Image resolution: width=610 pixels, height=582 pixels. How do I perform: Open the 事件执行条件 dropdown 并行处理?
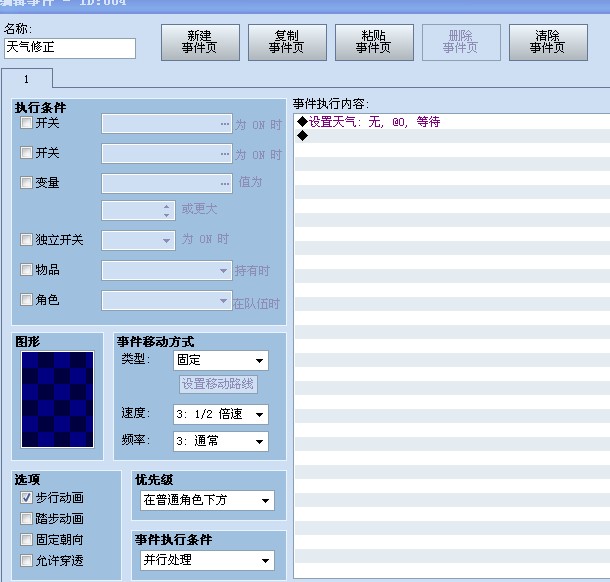pyautogui.click(x=207, y=560)
